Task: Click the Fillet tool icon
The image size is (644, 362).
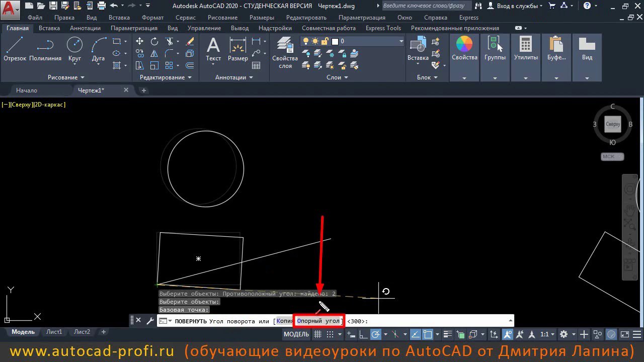Action: [x=170, y=53]
